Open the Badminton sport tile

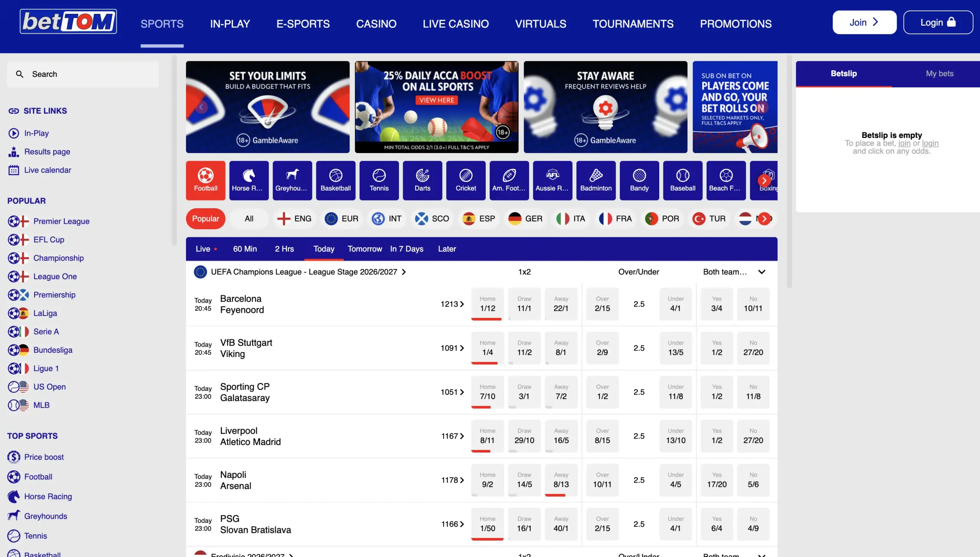(x=596, y=181)
